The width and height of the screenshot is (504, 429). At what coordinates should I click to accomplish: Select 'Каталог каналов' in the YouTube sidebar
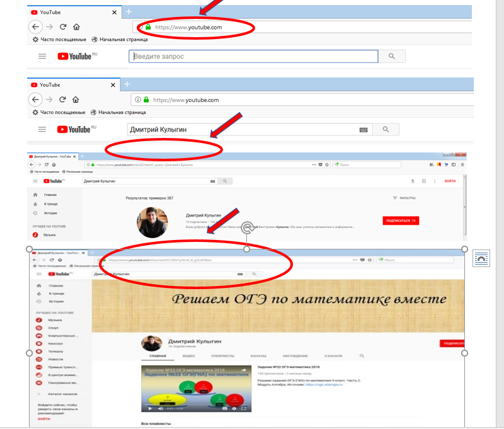(x=62, y=394)
